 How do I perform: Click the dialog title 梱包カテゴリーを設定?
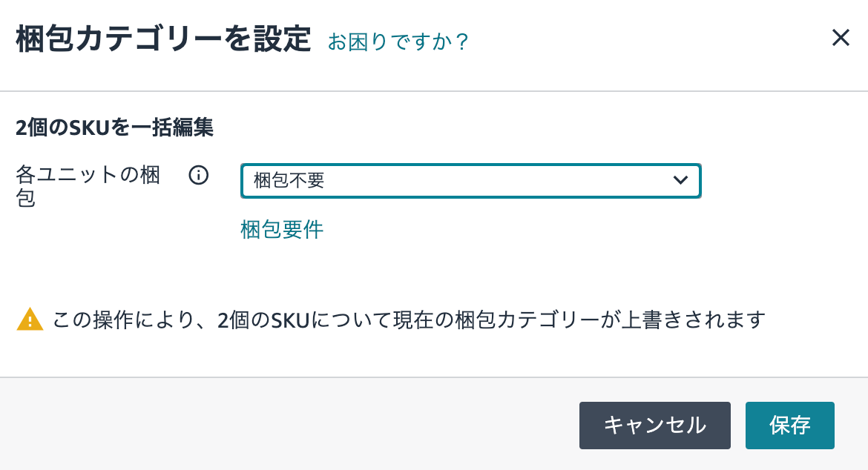pos(163,39)
